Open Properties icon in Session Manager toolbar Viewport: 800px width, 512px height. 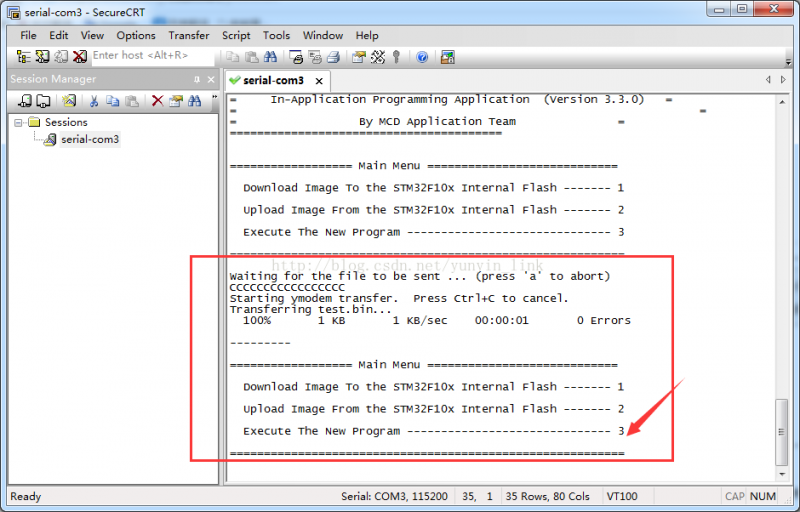point(176,101)
